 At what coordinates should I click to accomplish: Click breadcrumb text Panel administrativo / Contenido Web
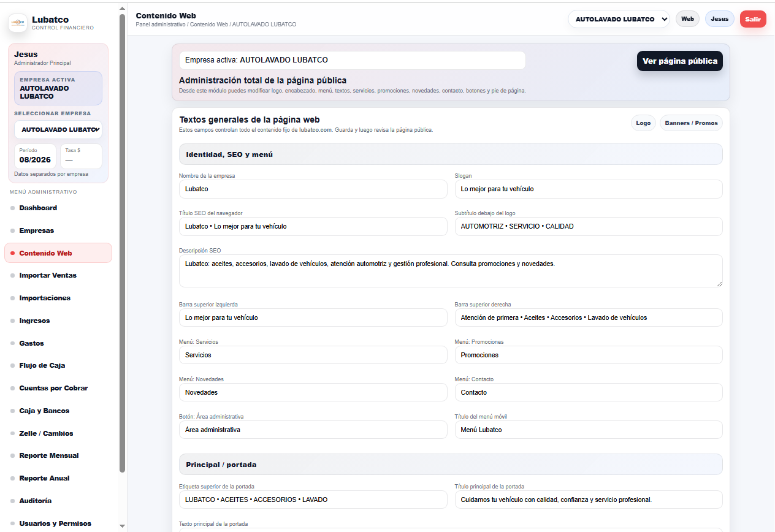pos(181,25)
